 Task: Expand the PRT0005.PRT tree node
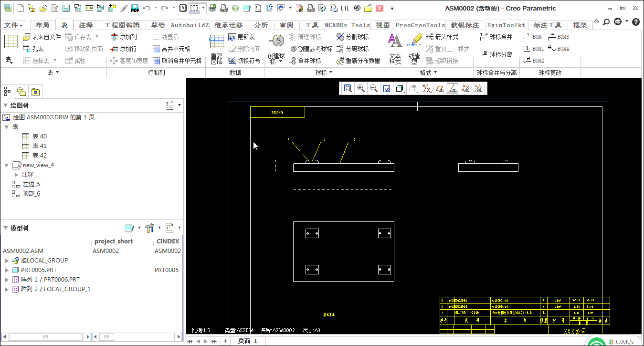(x=7, y=270)
